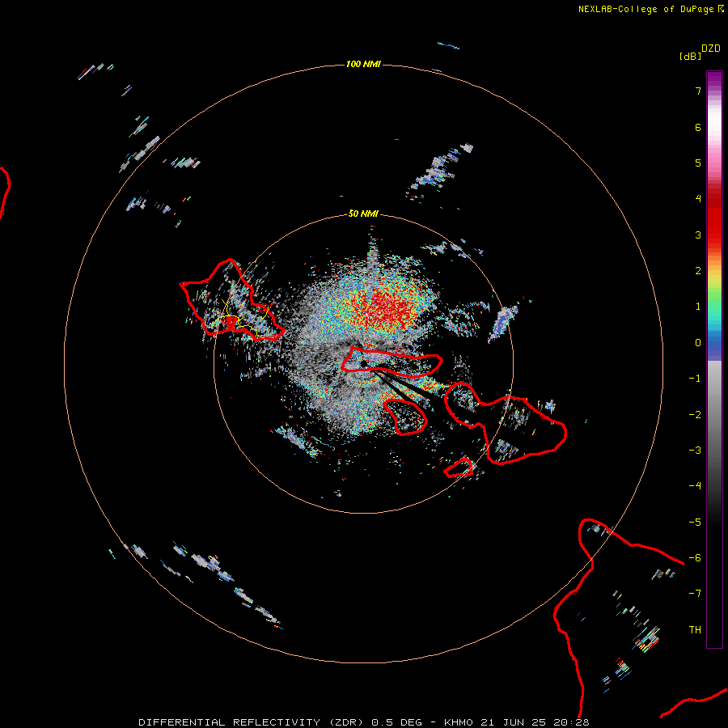Image resolution: width=728 pixels, height=728 pixels.
Task: Click the "TH" threshold label on the scale
Action: point(695,630)
